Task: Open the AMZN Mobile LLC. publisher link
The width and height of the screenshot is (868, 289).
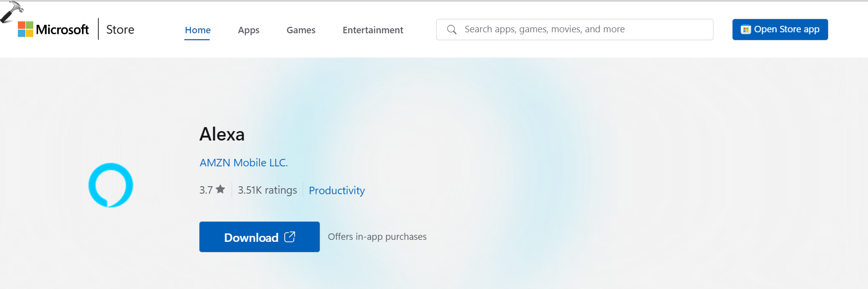Action: 243,163
